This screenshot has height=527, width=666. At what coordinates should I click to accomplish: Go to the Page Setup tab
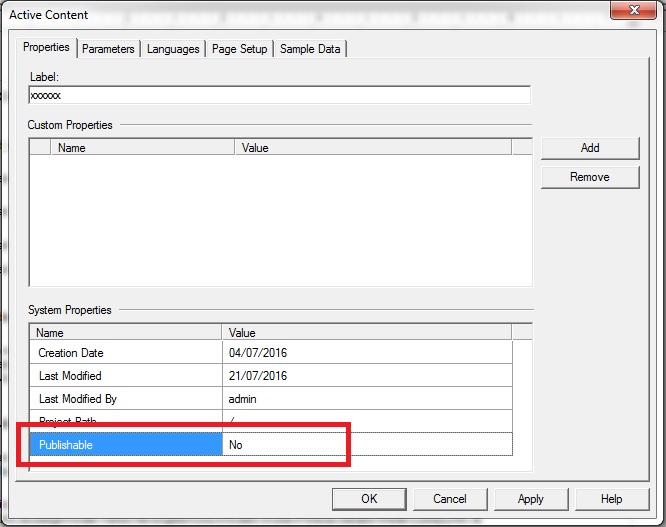[x=240, y=49]
